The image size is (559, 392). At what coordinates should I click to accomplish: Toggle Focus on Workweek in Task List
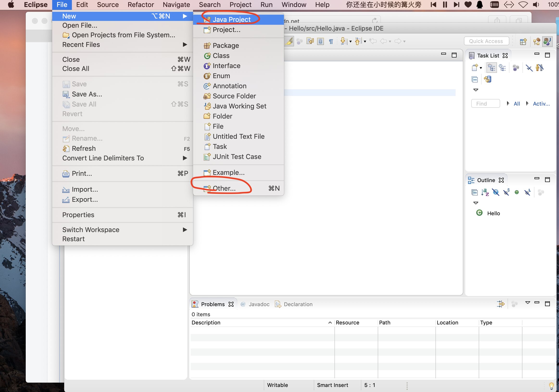coord(516,68)
